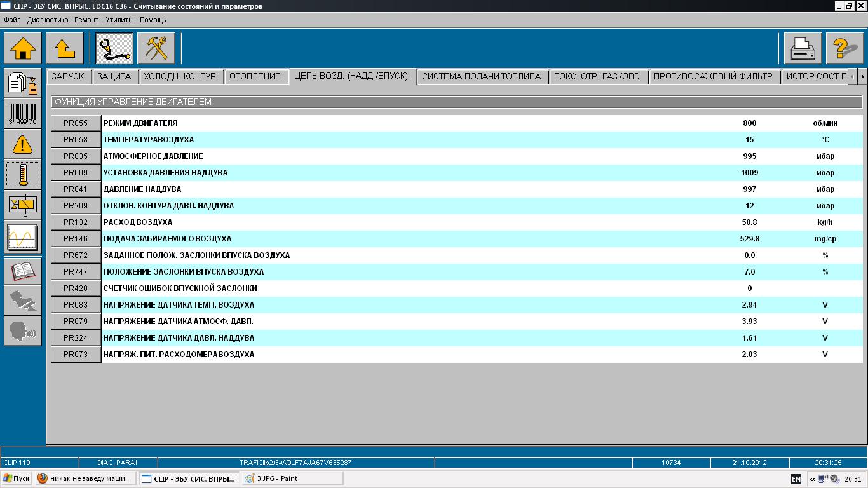Open the ПРОТИВОСАЖЕВЫЙ ФИЛЬТР tab
Screen dimensions: 868x488
click(713, 76)
